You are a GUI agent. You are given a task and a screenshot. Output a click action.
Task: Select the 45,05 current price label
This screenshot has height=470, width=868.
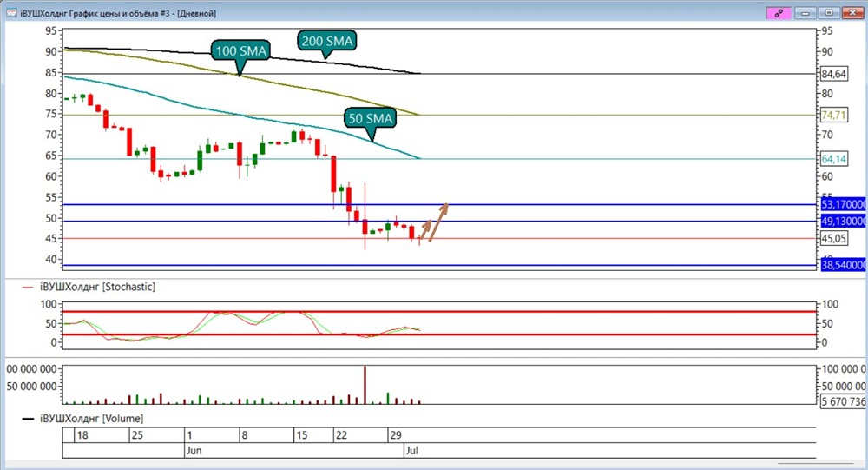833,239
